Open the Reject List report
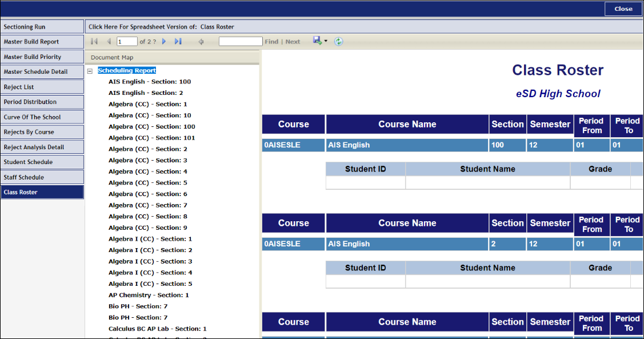644x339 pixels. [x=42, y=87]
